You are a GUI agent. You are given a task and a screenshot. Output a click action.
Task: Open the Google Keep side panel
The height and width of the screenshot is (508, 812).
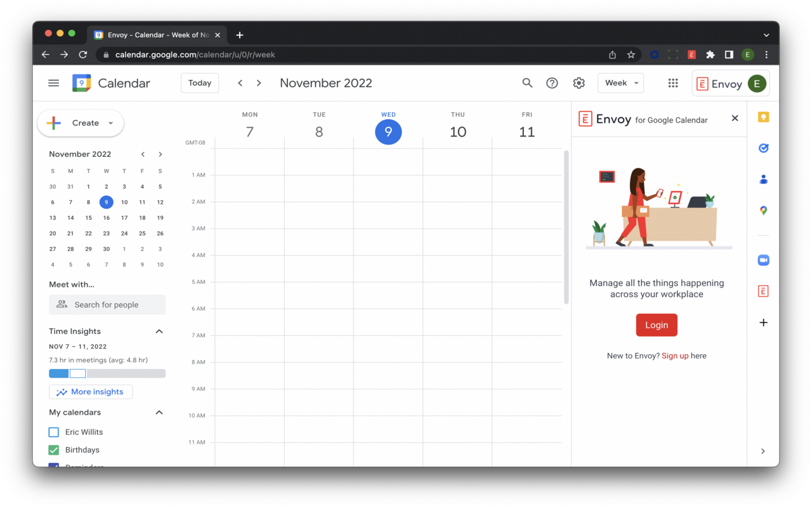coord(763,117)
